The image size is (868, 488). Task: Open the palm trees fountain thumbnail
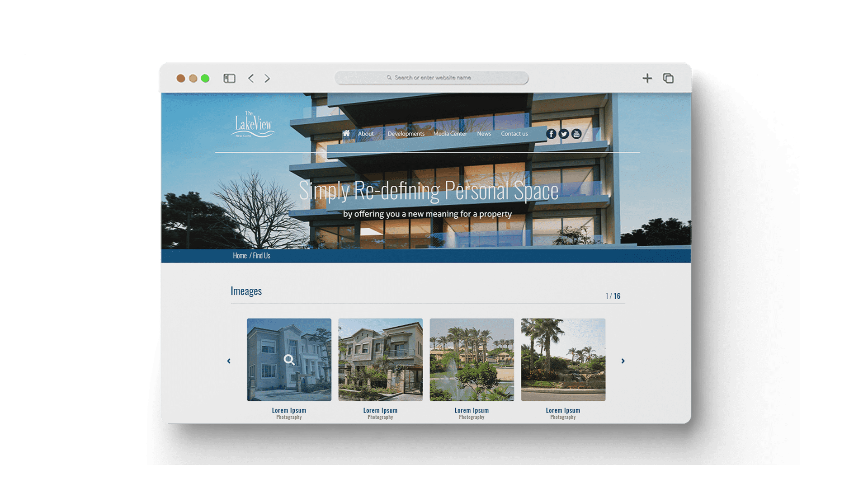(x=472, y=360)
